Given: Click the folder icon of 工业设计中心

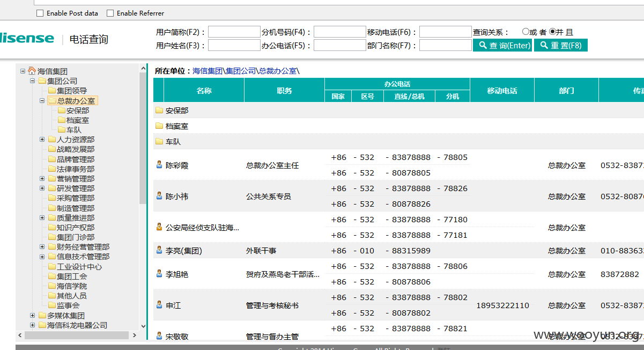Looking at the screenshot, I should pyautogui.click(x=52, y=266).
